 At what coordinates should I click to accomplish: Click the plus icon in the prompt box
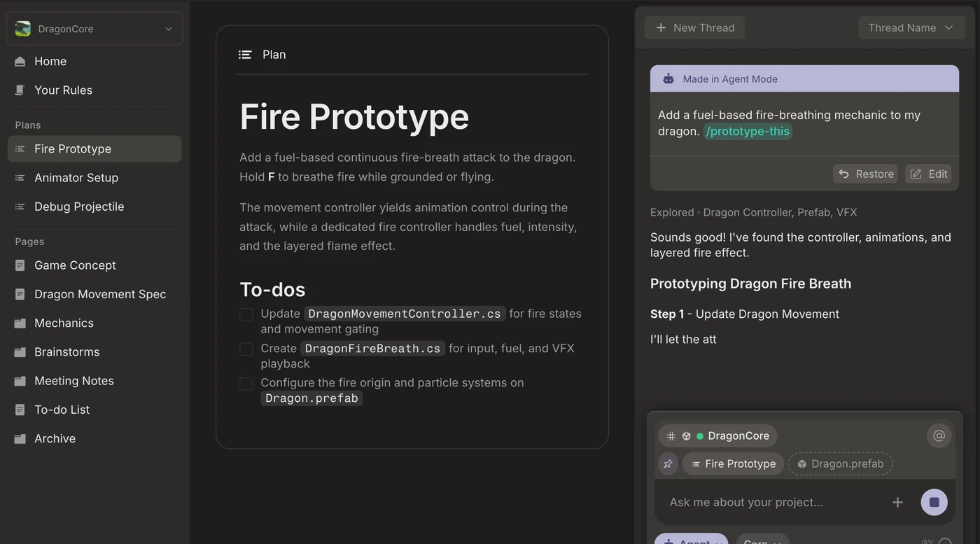tap(897, 502)
